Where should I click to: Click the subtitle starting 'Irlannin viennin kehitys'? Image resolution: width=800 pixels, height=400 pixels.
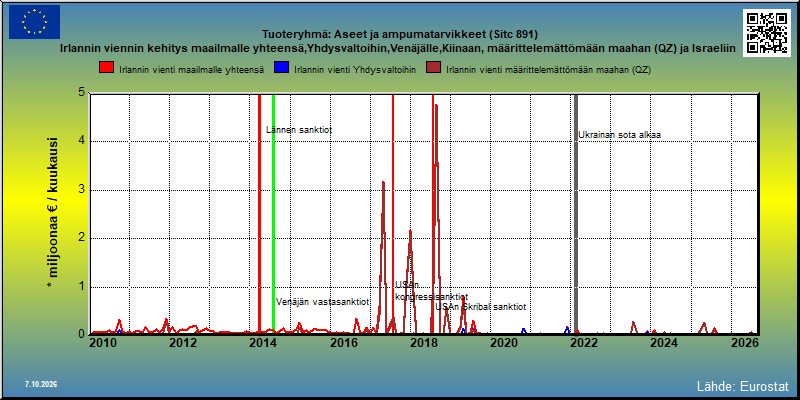pyautogui.click(x=397, y=49)
